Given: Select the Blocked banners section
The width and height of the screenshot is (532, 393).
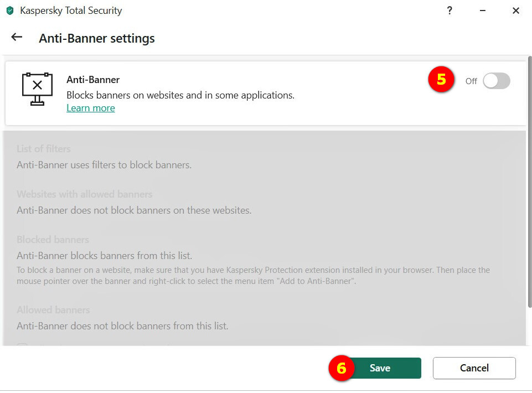Looking at the screenshot, I should 53,240.
